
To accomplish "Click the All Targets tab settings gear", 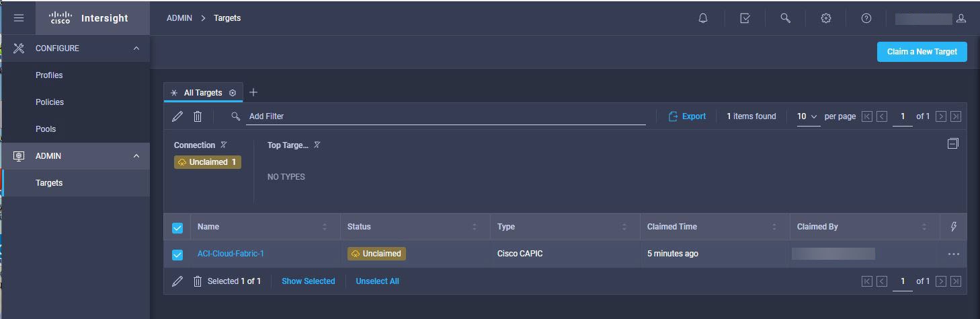I will tap(233, 93).
